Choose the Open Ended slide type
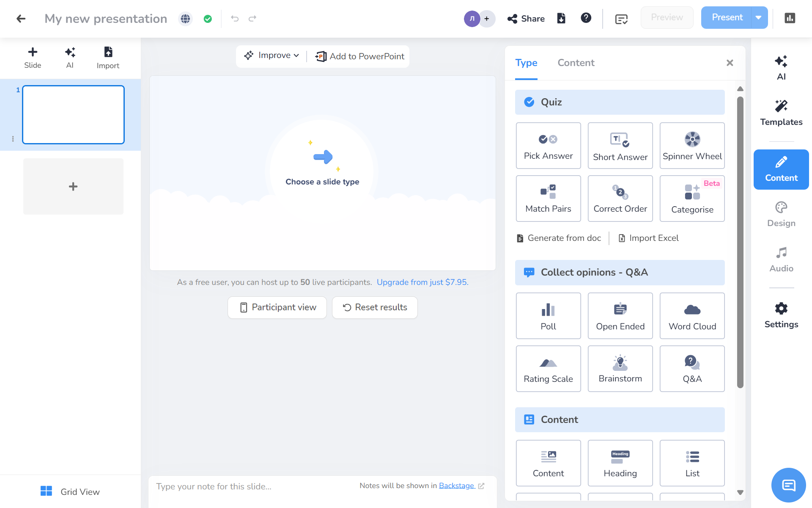 620,316
